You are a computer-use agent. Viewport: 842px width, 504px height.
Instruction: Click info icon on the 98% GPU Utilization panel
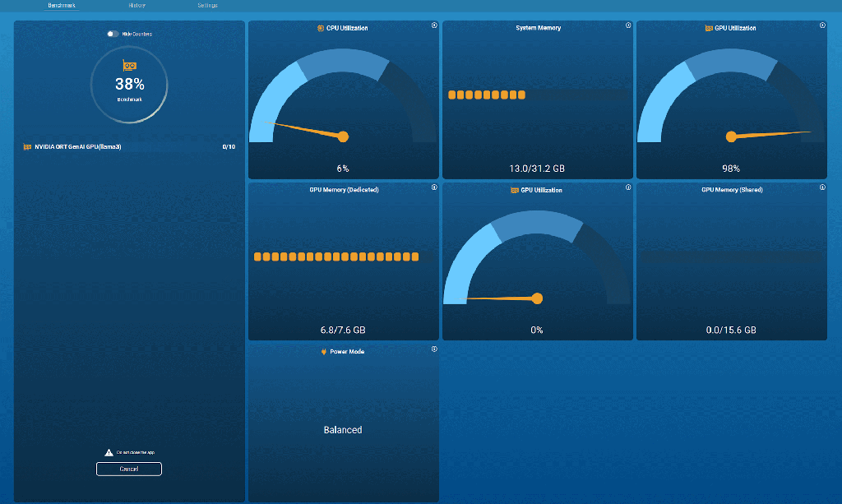click(x=822, y=25)
